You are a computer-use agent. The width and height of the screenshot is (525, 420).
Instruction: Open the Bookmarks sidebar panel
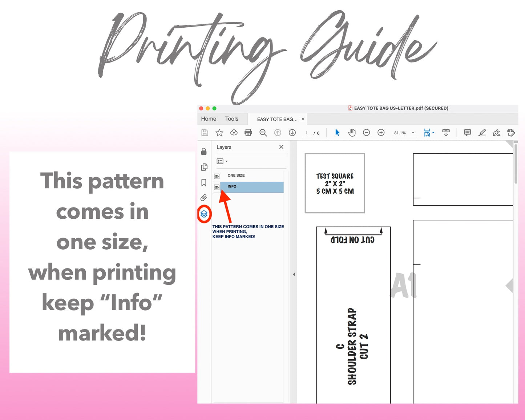204,183
